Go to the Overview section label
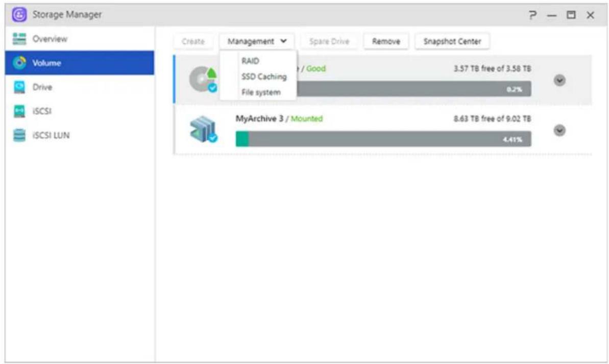Viewport: 609px width, 364px height. (50, 39)
